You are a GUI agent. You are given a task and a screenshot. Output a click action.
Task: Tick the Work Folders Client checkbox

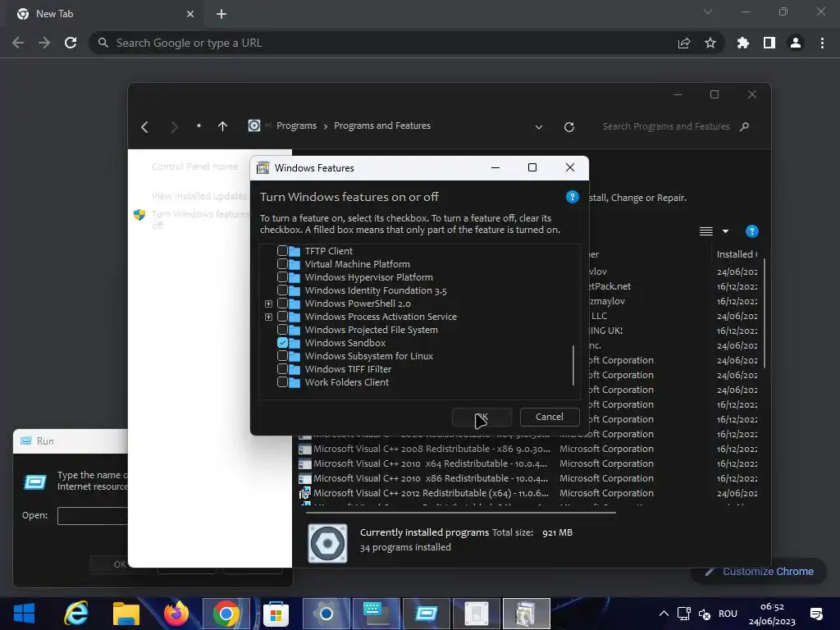pyautogui.click(x=282, y=382)
